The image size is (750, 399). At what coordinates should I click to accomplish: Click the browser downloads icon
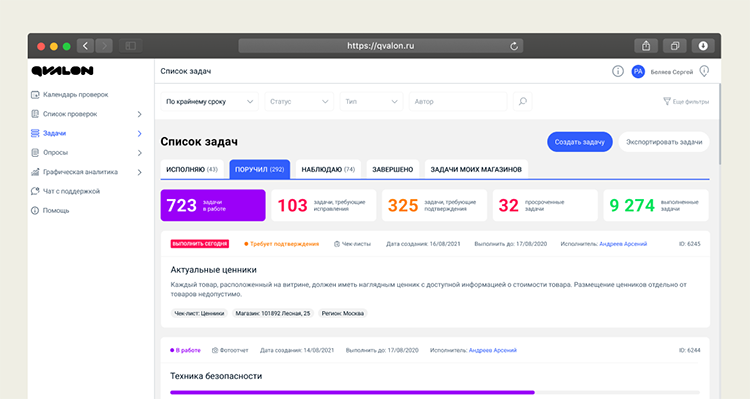(703, 46)
